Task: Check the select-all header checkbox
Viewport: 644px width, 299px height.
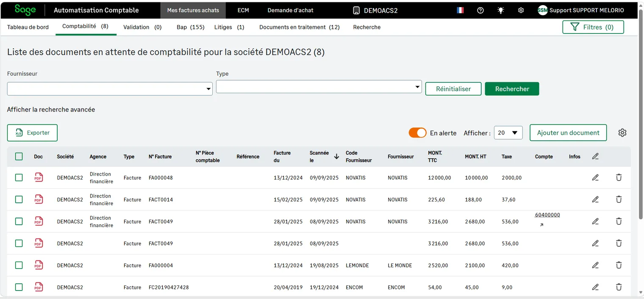Action: coord(19,156)
